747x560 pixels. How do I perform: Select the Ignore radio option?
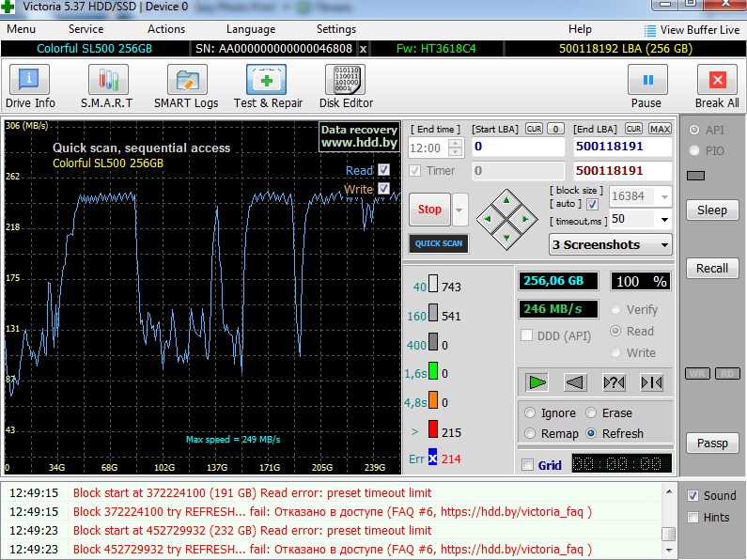pos(530,412)
